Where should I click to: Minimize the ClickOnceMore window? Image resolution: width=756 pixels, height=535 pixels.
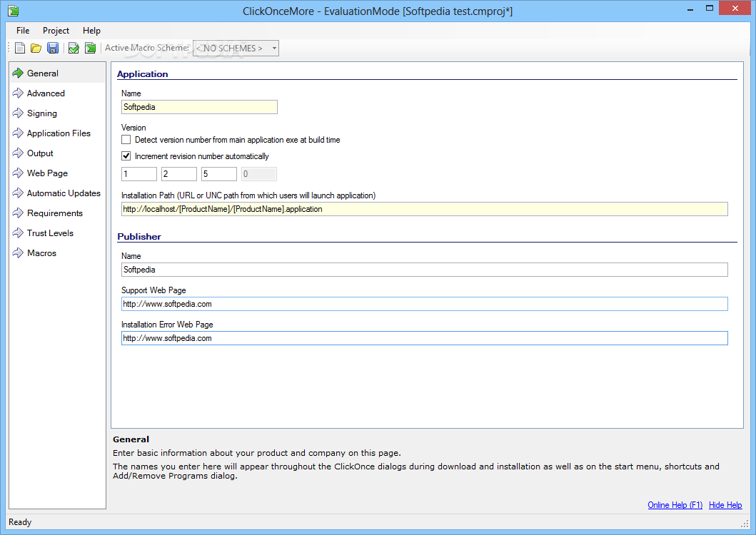(690, 9)
